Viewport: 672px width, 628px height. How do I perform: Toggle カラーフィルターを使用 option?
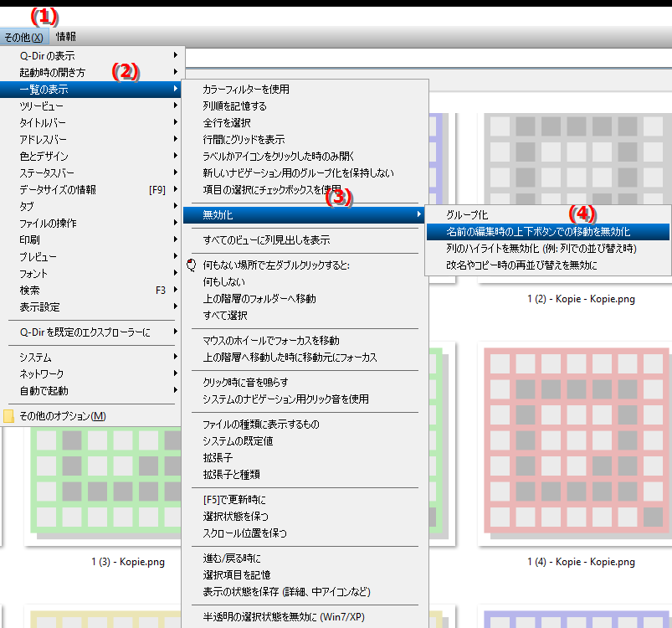click(246, 90)
